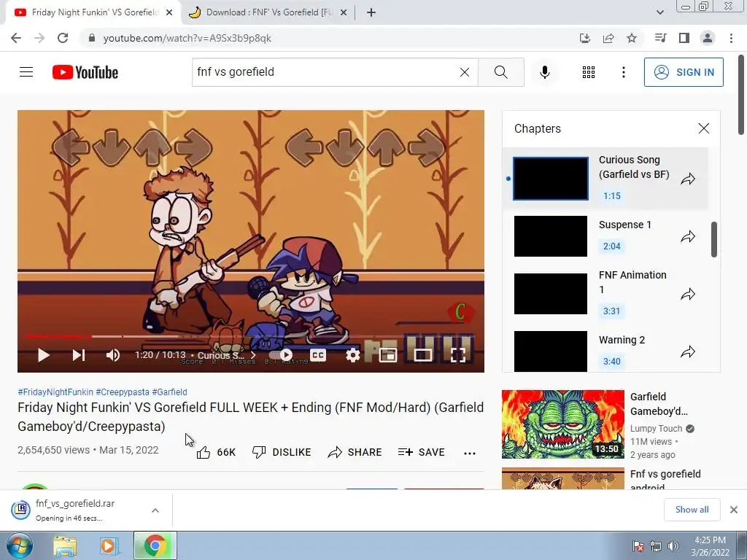Open YouTube settings three-dot menu

[x=623, y=72]
